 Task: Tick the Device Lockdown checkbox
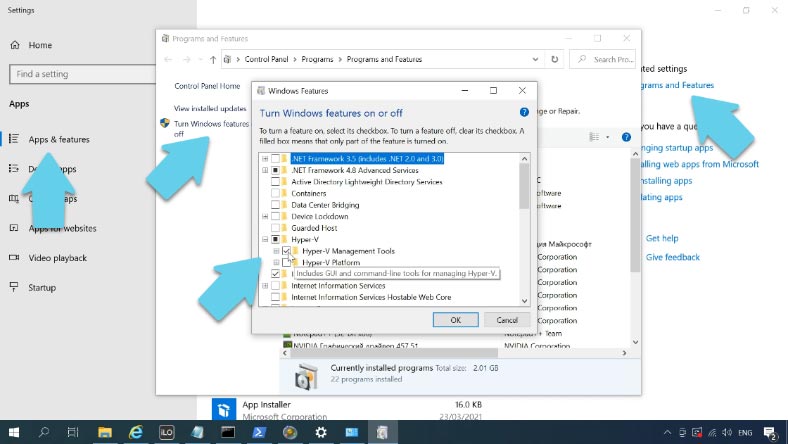click(275, 216)
